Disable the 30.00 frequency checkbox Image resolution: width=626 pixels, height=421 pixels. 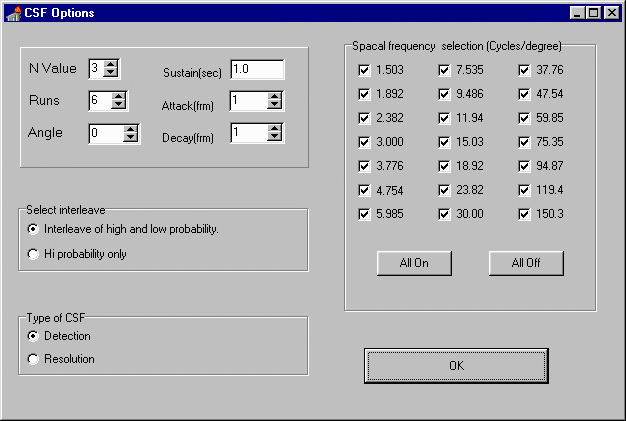pyautogui.click(x=444, y=214)
